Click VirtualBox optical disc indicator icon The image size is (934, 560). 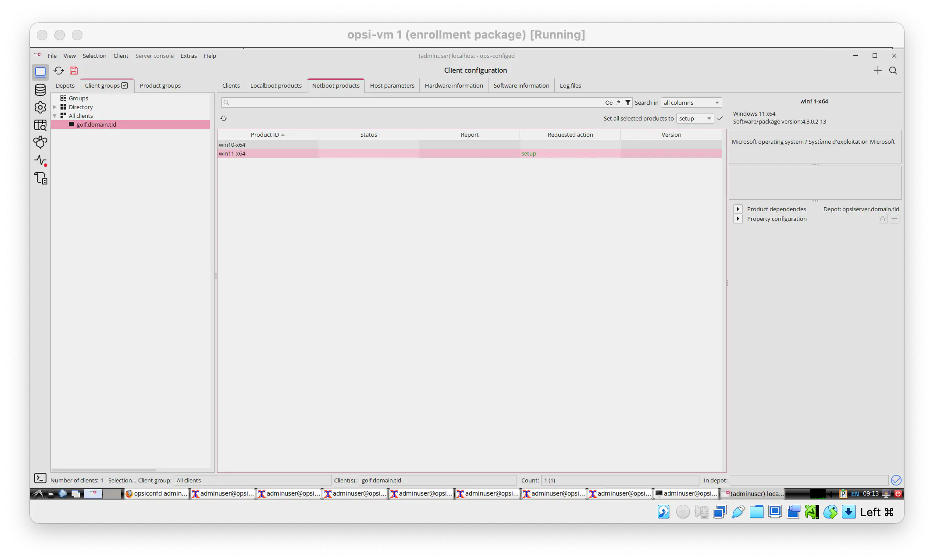pyautogui.click(x=683, y=512)
